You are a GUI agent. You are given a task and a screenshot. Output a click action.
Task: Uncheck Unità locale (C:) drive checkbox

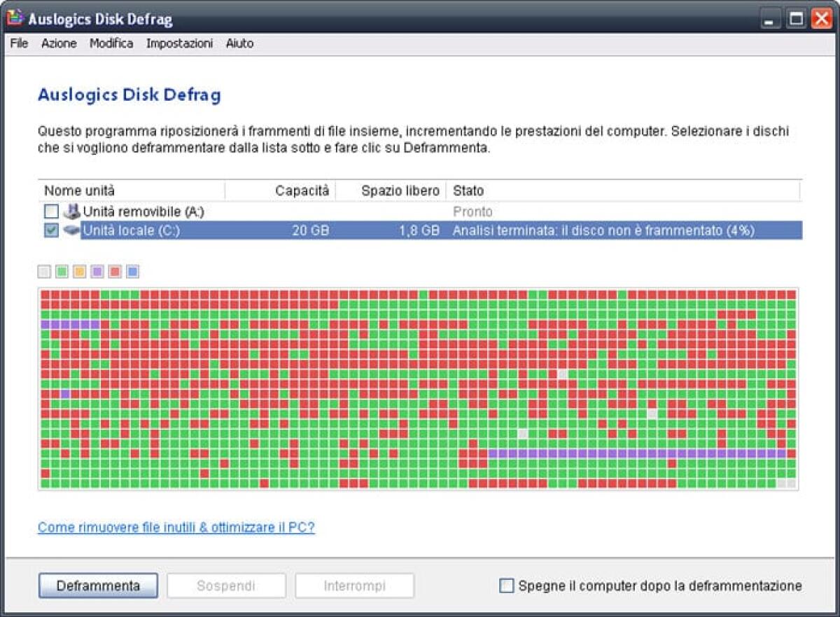point(52,229)
